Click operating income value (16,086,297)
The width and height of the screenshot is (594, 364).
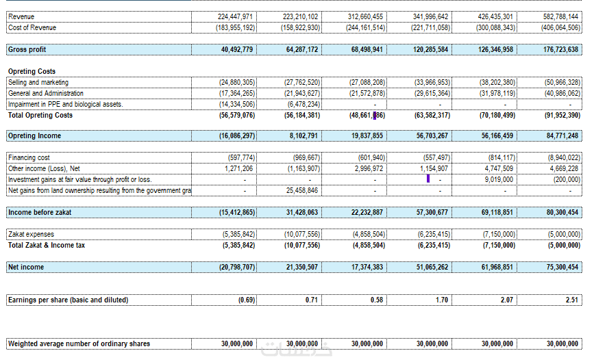[x=237, y=136]
